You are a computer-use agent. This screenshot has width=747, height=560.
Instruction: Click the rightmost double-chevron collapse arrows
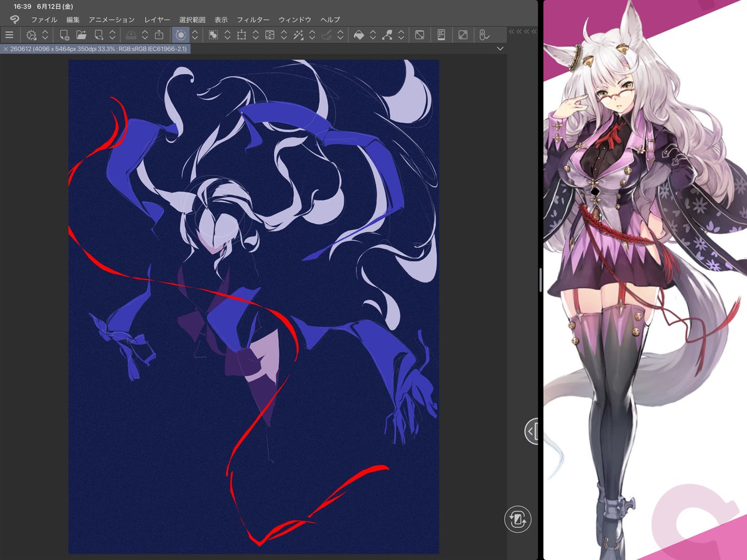535,31
